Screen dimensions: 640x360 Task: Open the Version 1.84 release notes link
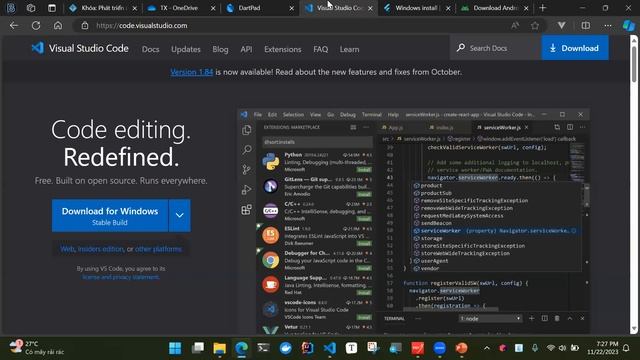pos(191,72)
